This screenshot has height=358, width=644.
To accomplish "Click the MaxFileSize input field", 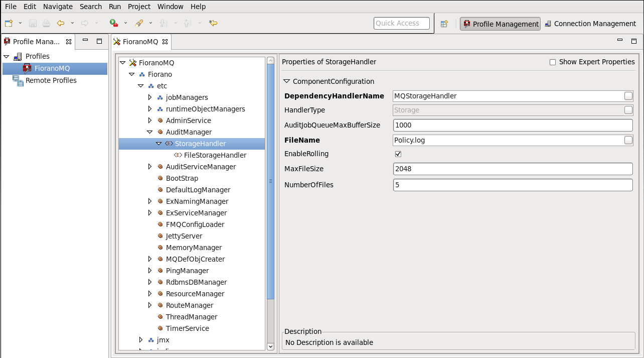I will click(513, 169).
